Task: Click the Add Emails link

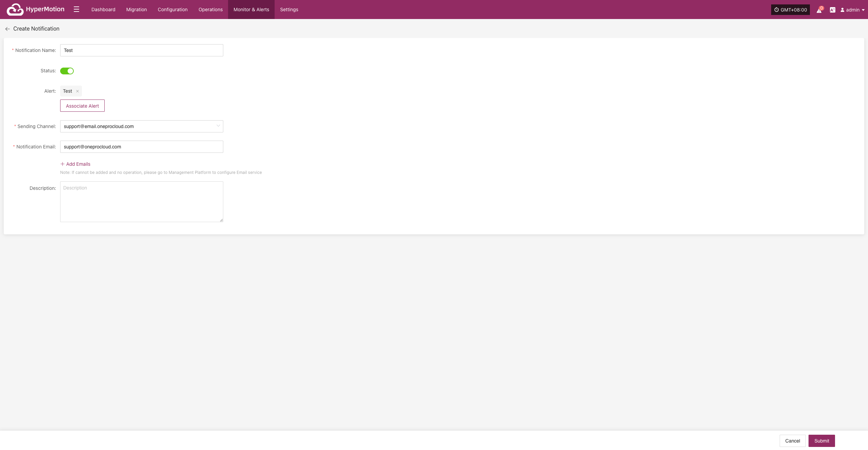Action: [x=75, y=164]
